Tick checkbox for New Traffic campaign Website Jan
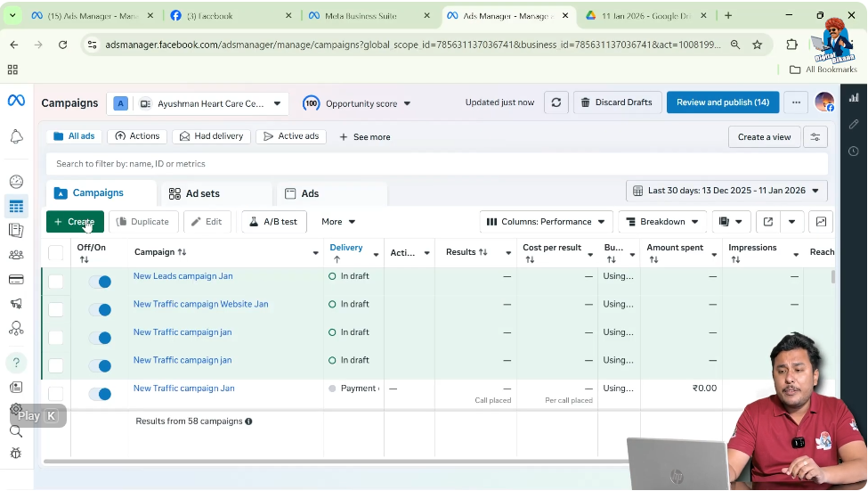The height and width of the screenshot is (491, 868). 56,309
